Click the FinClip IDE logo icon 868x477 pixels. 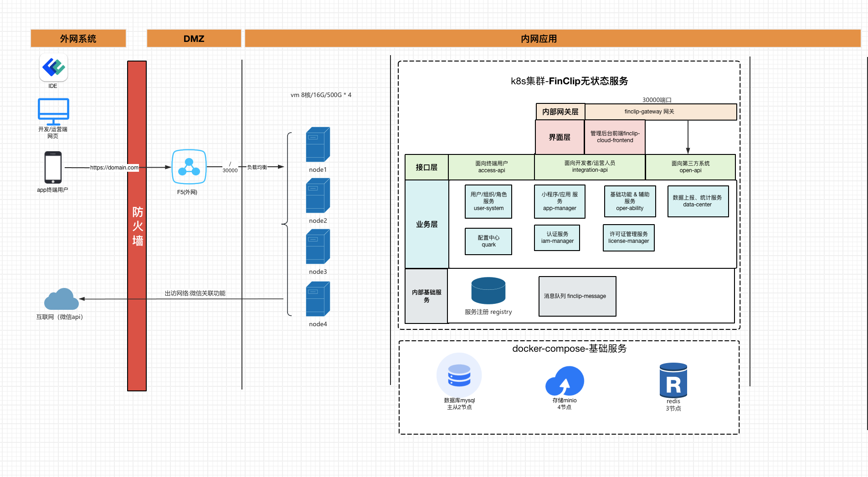coord(53,67)
